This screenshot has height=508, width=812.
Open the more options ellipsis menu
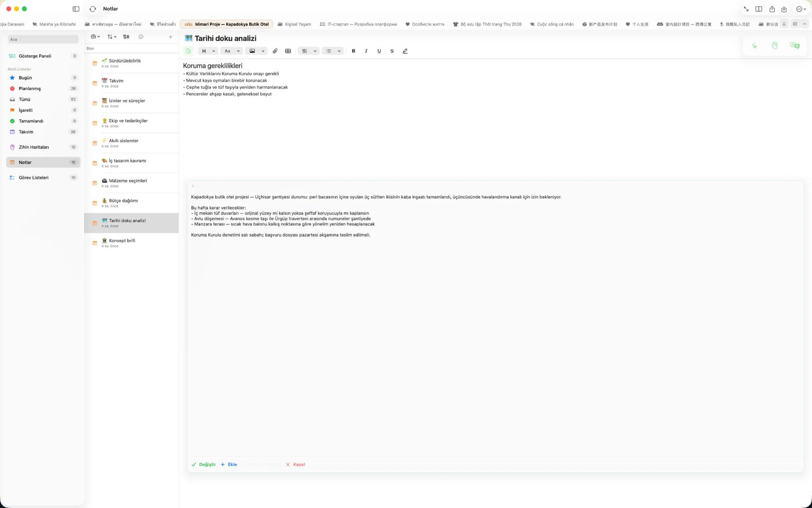tap(801, 9)
